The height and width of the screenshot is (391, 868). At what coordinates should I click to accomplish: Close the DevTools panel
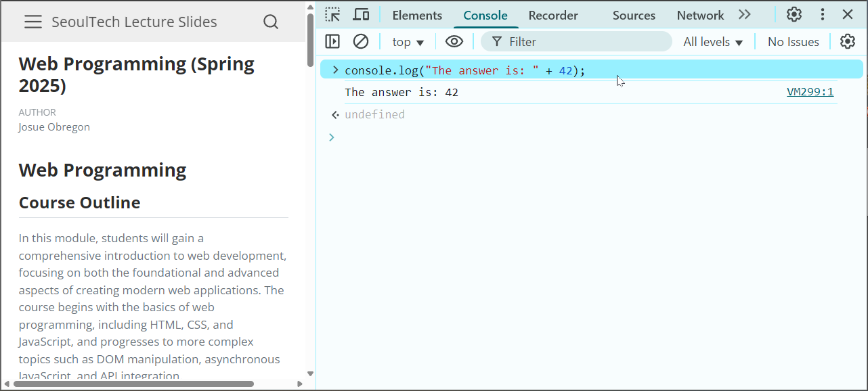point(848,15)
